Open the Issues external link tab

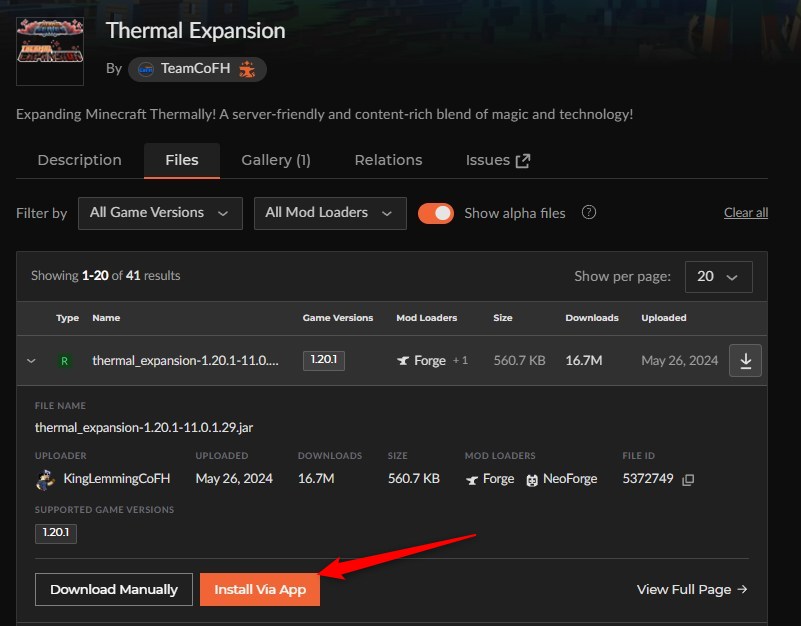[498, 160]
